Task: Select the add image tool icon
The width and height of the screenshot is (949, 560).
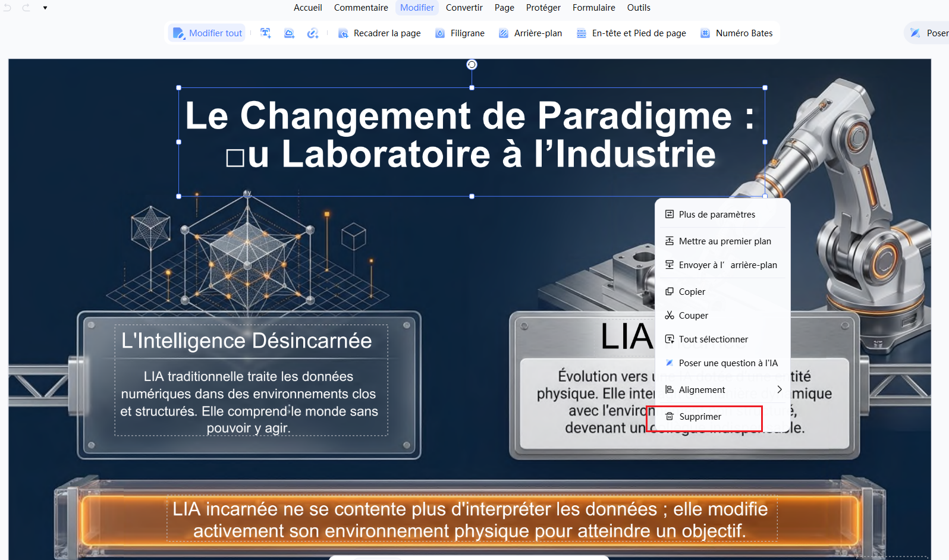Action: (289, 33)
